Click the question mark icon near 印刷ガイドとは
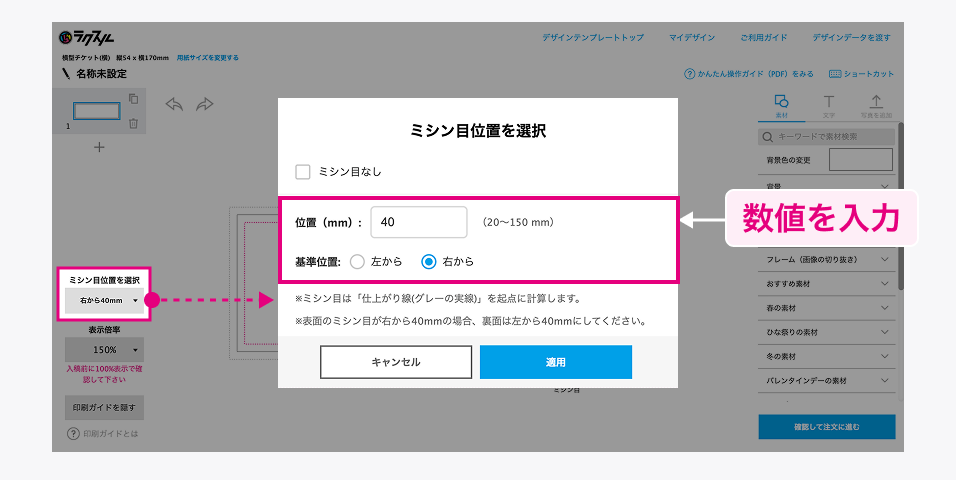The height and width of the screenshot is (480, 956). [73, 434]
